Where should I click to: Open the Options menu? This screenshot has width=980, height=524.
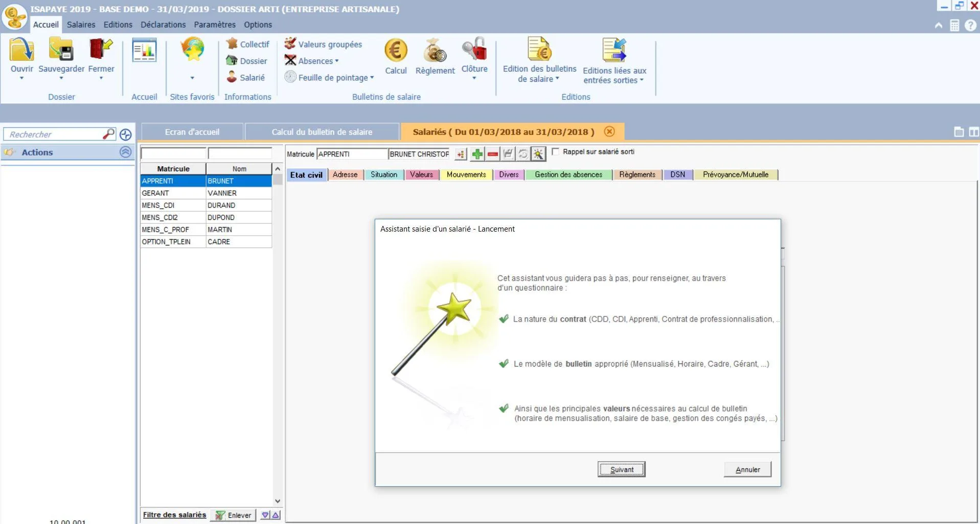tap(258, 25)
